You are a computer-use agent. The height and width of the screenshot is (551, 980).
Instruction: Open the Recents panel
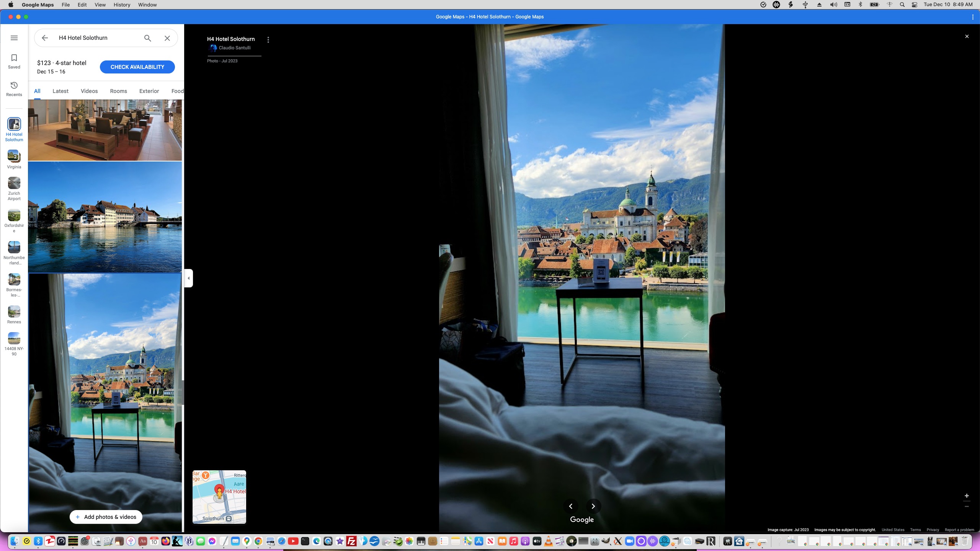[14, 88]
